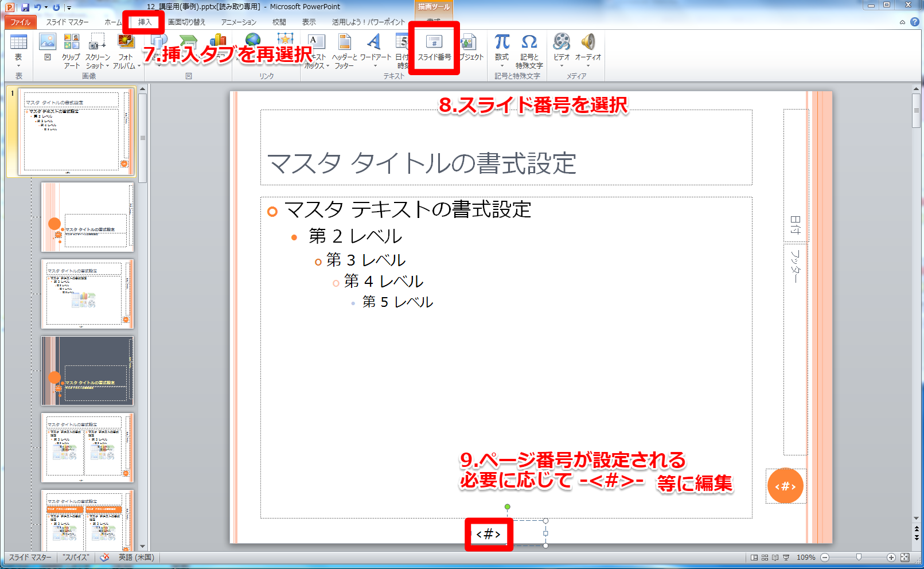This screenshot has height=569, width=924.
Task: Save the presentation from quick access toolbar
Action: click(x=25, y=7)
